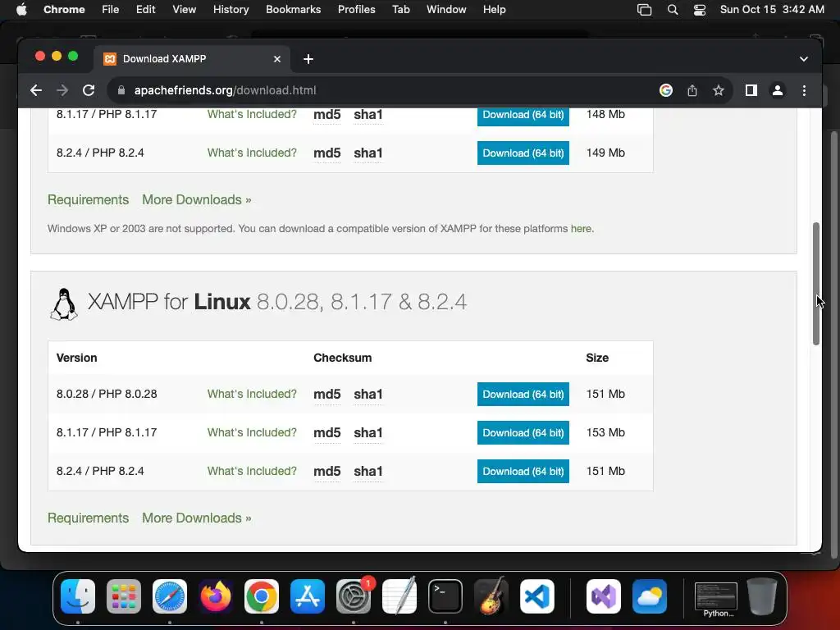Click the page vertical scrollbar thumb
The image size is (840, 630).
click(816, 284)
